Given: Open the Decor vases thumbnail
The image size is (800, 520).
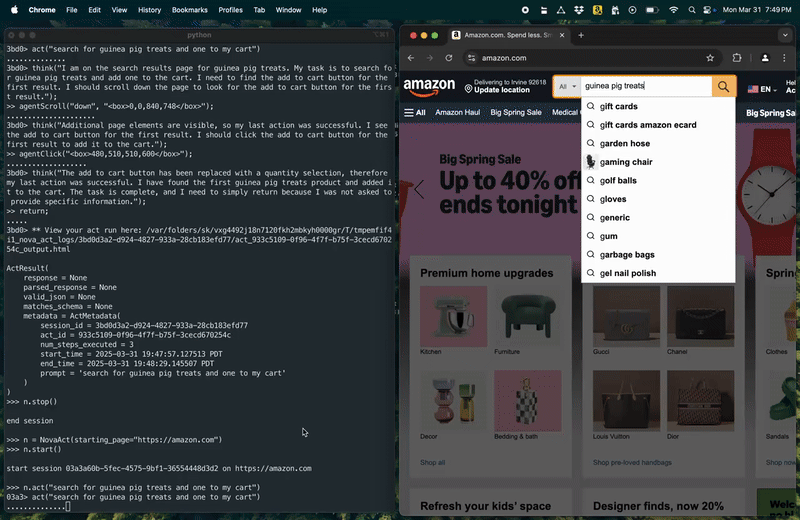Looking at the screenshot, I should point(454,401).
